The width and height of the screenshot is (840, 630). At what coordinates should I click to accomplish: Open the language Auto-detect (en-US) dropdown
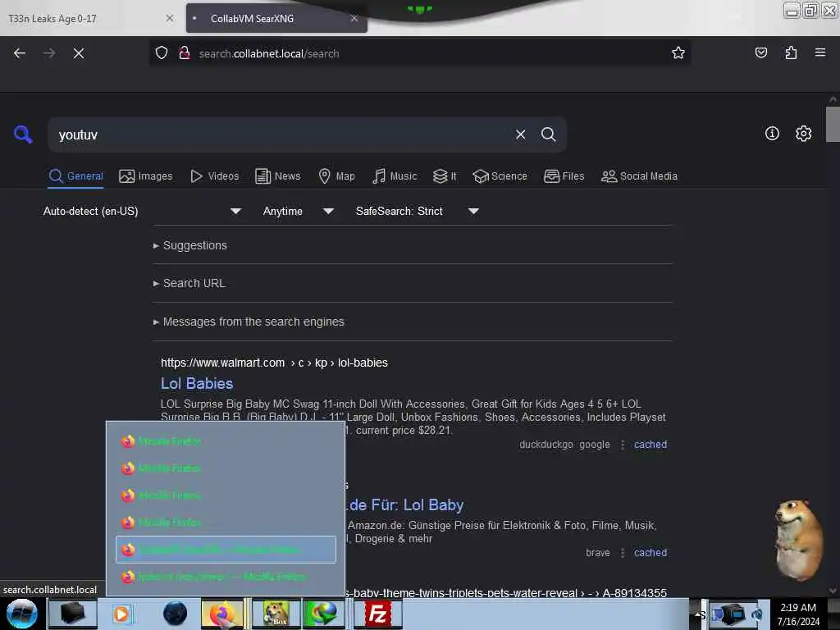pos(141,211)
